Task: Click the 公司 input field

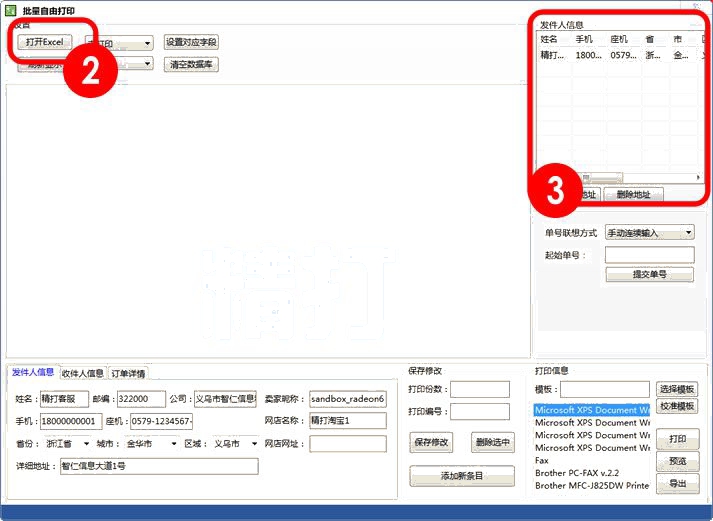Action: [x=225, y=399]
